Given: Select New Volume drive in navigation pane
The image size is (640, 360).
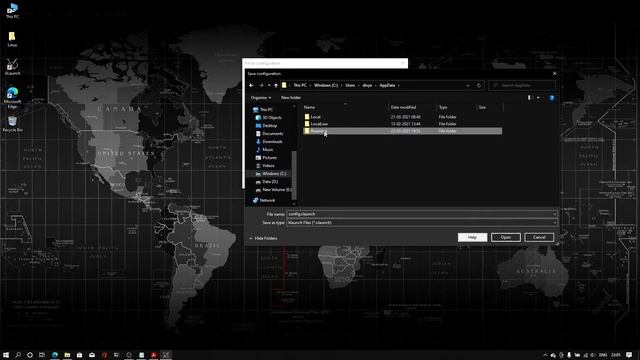Looking at the screenshot, I should pyautogui.click(x=273, y=190).
